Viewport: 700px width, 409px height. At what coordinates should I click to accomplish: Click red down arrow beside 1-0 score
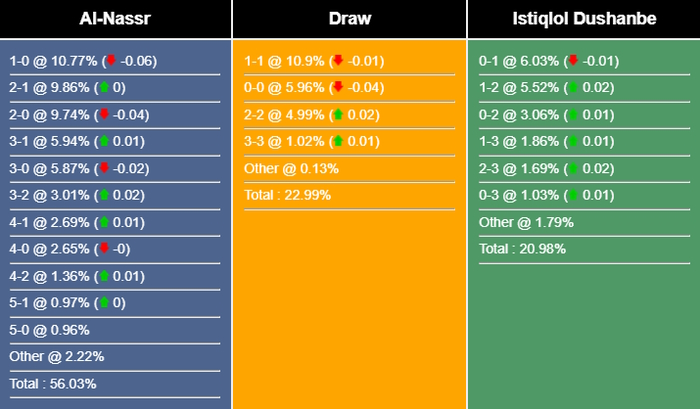click(x=110, y=61)
